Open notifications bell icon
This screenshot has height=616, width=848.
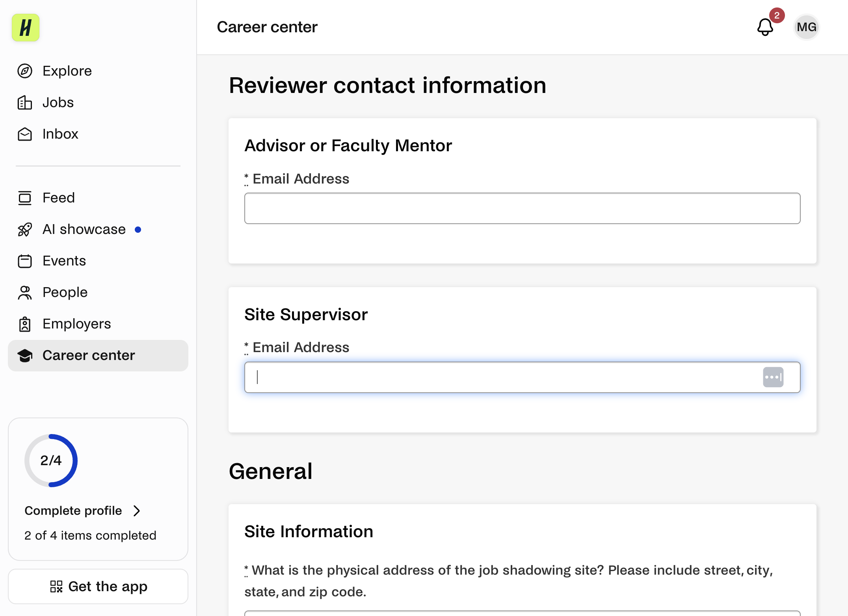click(765, 27)
